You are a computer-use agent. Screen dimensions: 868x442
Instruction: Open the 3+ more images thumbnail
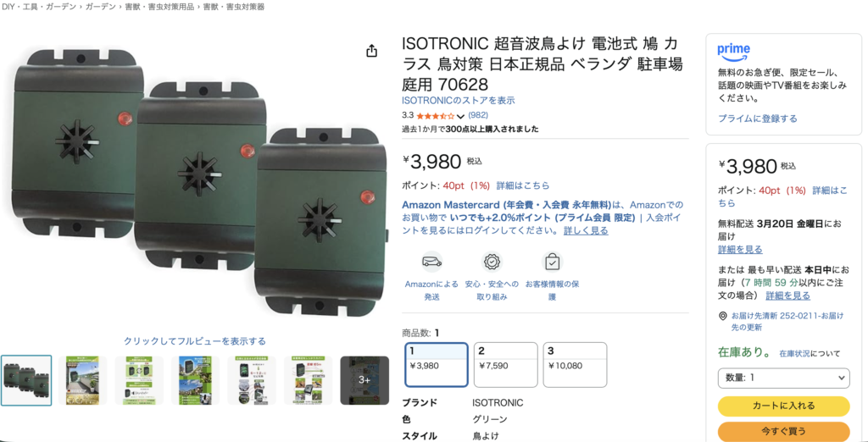pos(364,380)
